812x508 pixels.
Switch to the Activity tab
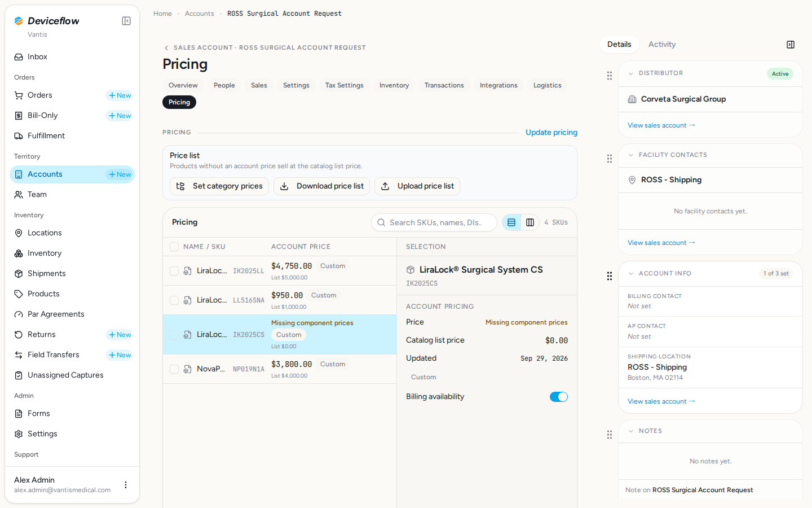click(x=662, y=45)
